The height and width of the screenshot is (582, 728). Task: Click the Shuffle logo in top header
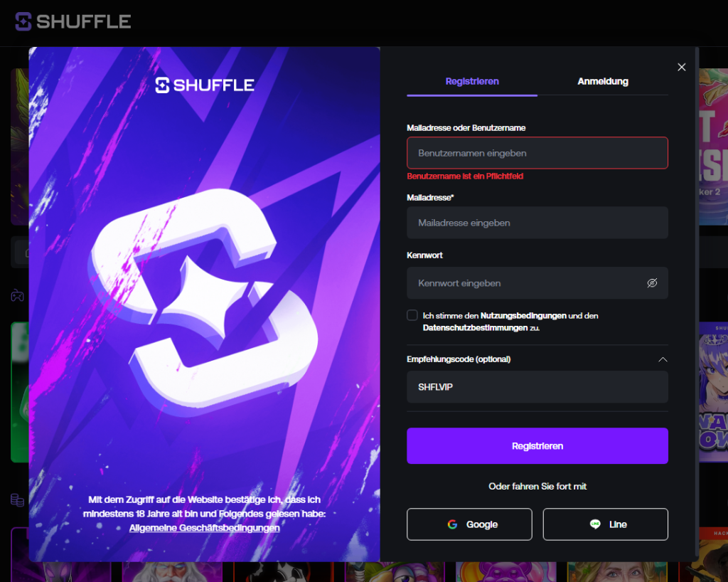73,21
